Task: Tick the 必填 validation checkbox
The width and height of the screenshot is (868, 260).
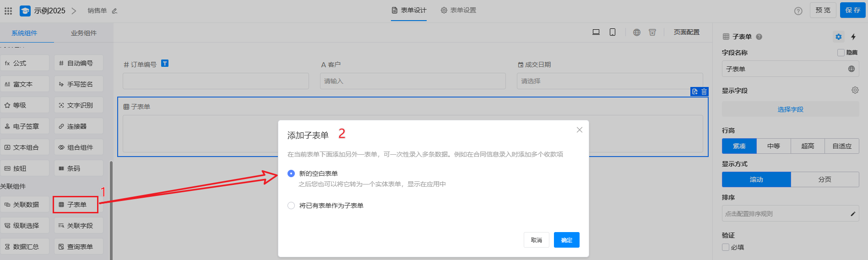Action: (x=726, y=247)
